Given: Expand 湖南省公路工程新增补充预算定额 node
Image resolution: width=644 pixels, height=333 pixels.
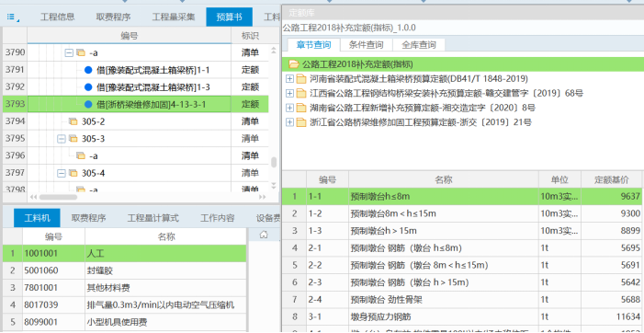Looking at the screenshot, I should 289,109.
